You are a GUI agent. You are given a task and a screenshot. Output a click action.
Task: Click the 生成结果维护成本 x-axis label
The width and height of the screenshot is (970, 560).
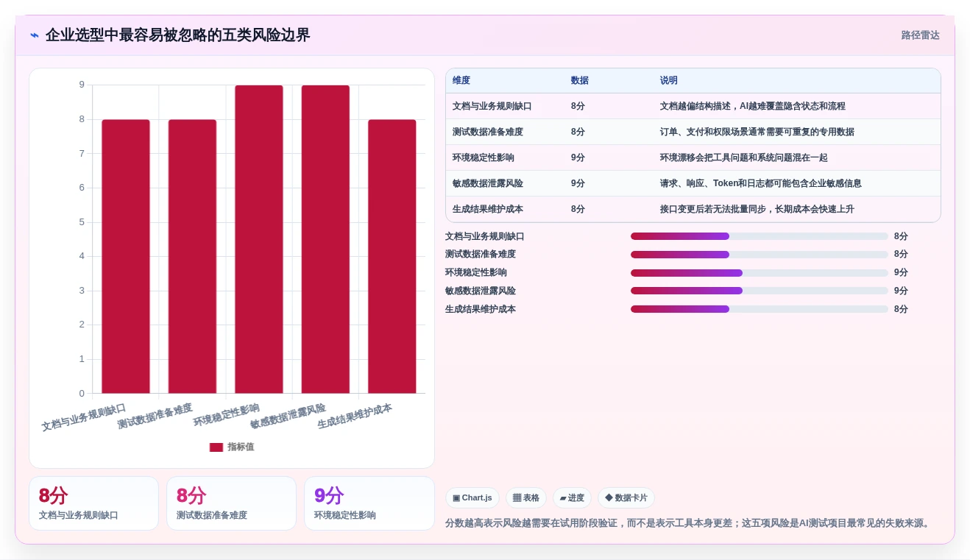click(x=355, y=417)
